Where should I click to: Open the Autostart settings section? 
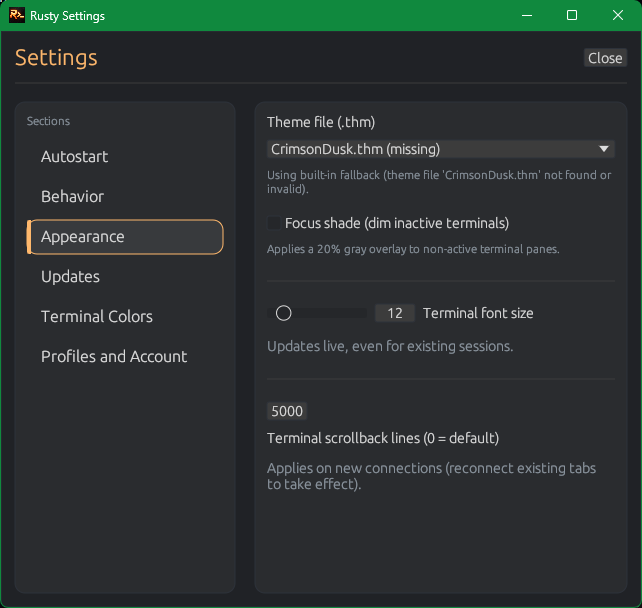point(125,157)
